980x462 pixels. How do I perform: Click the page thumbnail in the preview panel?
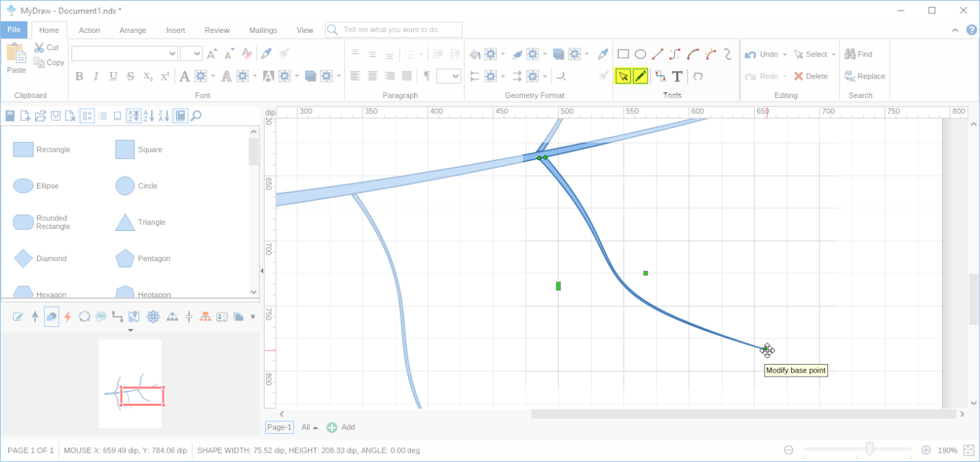click(130, 383)
